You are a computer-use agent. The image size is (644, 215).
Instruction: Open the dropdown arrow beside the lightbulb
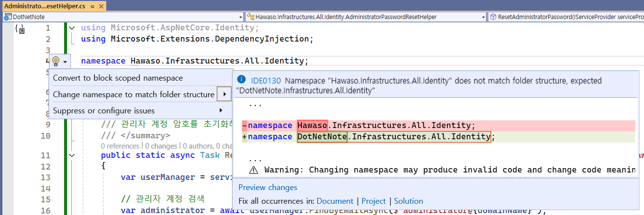(65, 62)
